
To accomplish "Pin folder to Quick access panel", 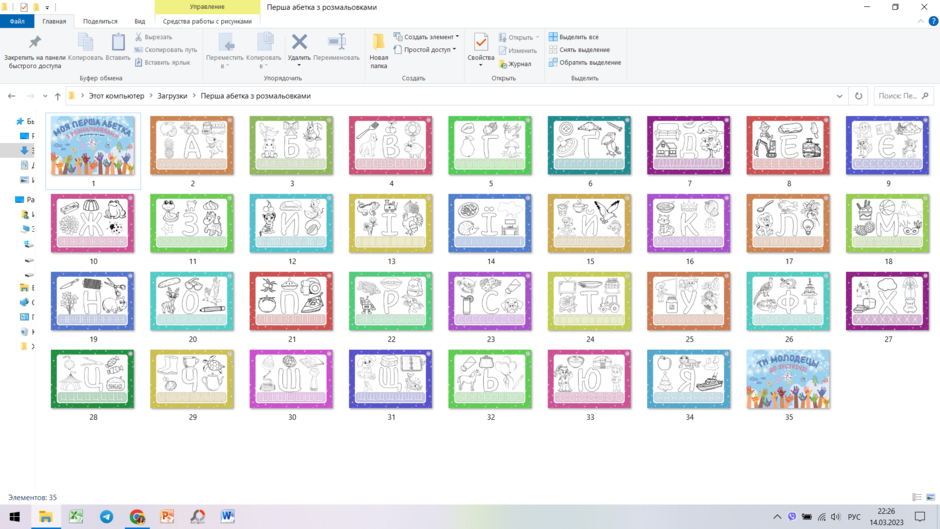I will coord(35,52).
